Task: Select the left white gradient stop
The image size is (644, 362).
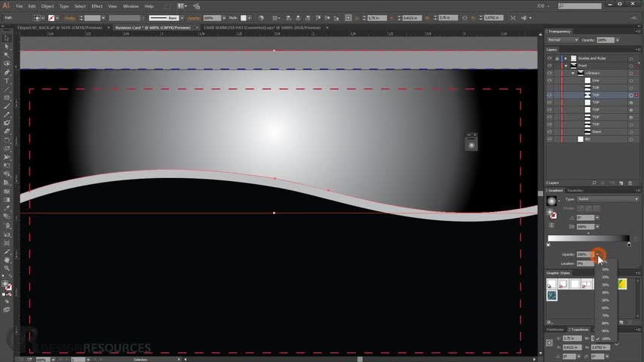Action: tap(548, 244)
